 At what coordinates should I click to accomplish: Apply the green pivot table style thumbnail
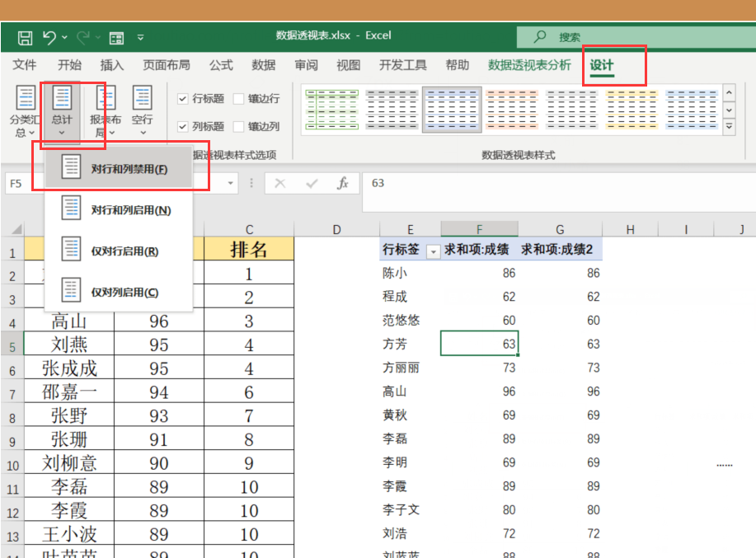point(331,110)
